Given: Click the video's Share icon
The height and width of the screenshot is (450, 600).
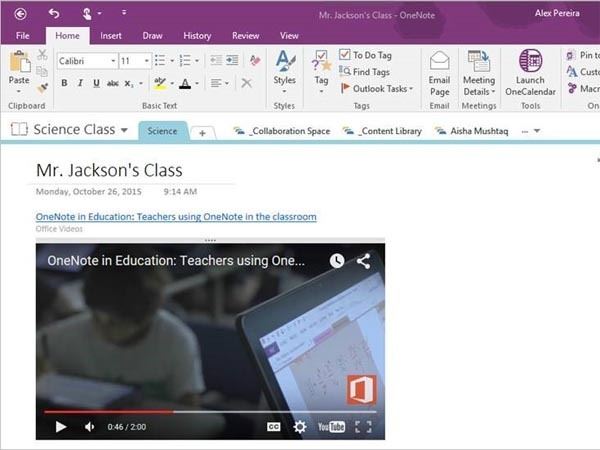Looking at the screenshot, I should click(364, 261).
